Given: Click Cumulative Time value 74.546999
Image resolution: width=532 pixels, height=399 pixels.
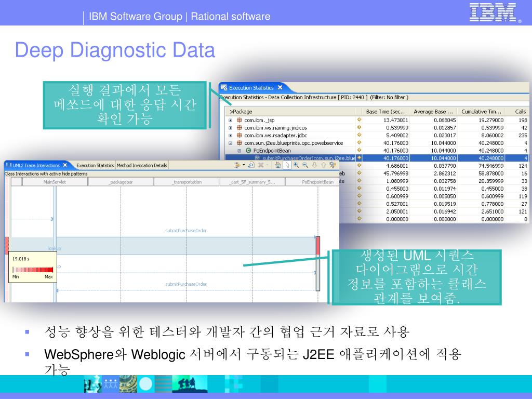Looking at the screenshot, I should point(491,166).
